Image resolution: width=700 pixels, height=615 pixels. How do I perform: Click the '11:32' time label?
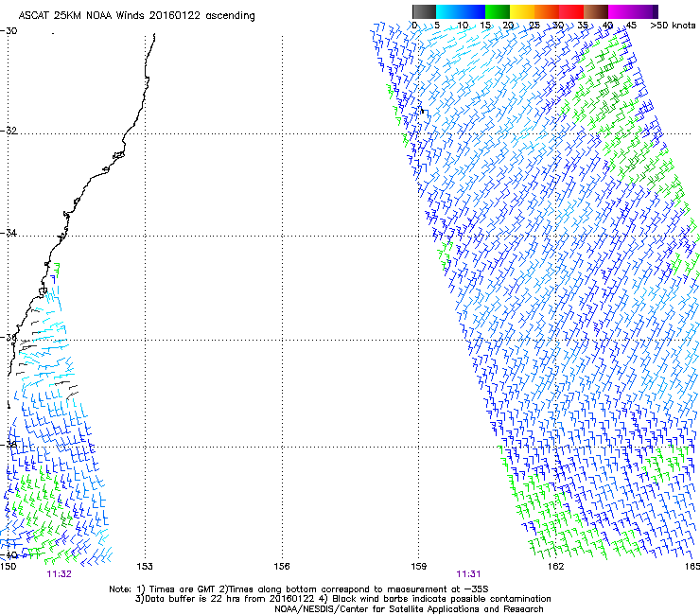(59, 574)
